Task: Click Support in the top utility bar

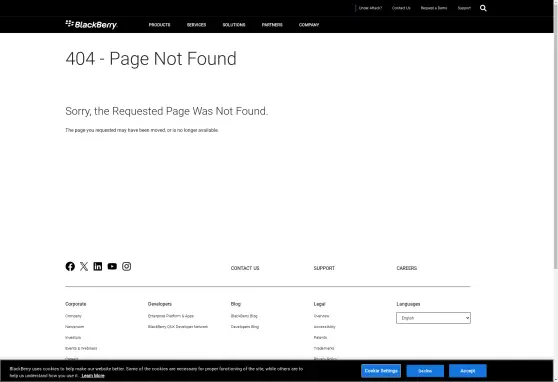Action: point(464,8)
